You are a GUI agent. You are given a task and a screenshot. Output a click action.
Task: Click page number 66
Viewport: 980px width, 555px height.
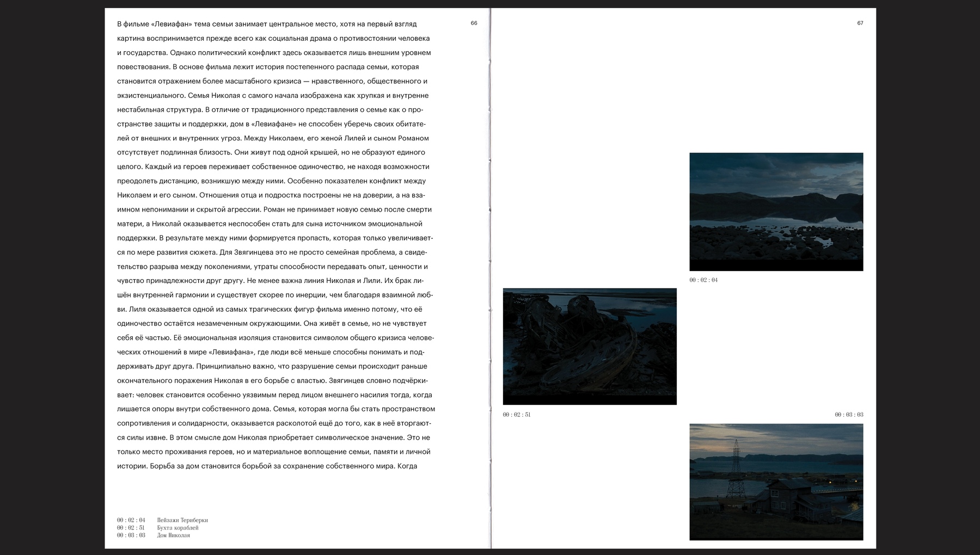[474, 23]
